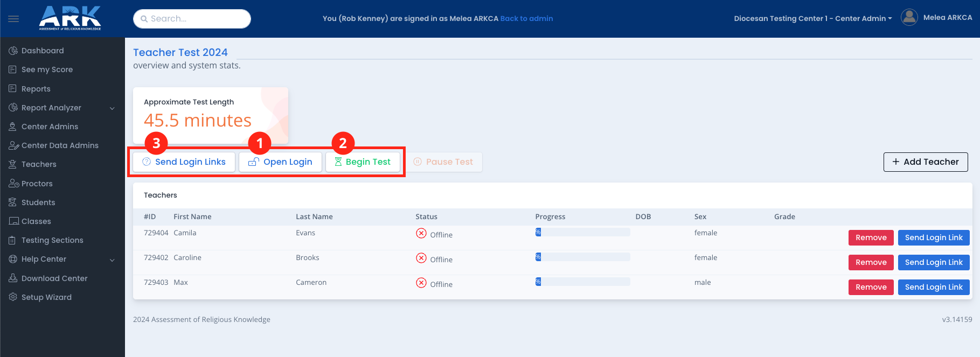Click the user avatar icon
The image size is (980, 357).
(x=909, y=18)
